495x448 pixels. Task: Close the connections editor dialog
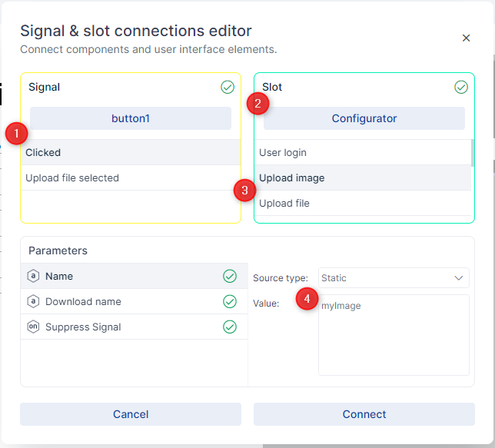(x=466, y=38)
